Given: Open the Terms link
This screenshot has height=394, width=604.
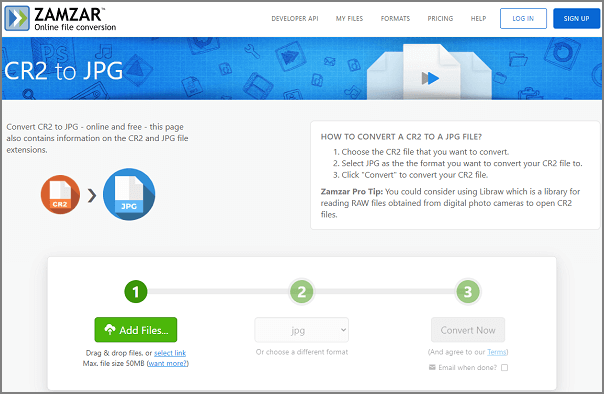Looking at the screenshot, I should (497, 352).
